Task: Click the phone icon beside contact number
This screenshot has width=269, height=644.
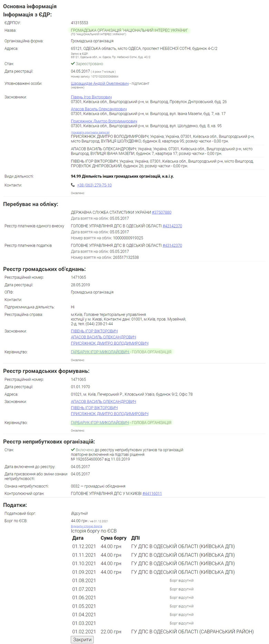Action: click(x=73, y=185)
